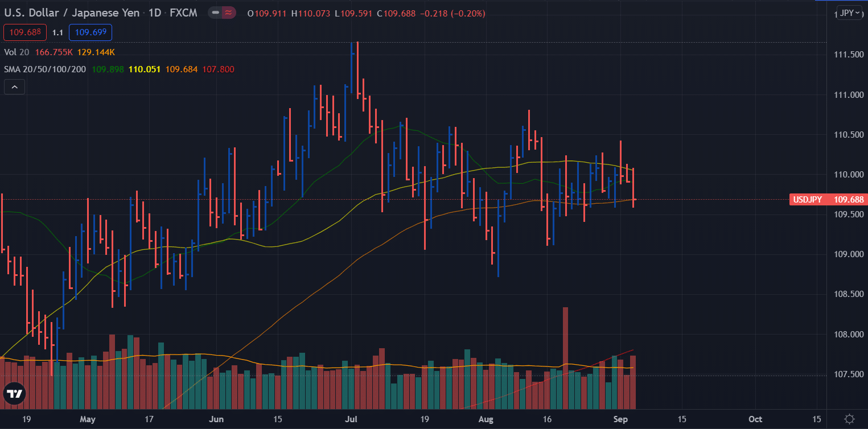Open the JPY currency dropdown
The height and width of the screenshot is (429, 868).
(x=850, y=13)
